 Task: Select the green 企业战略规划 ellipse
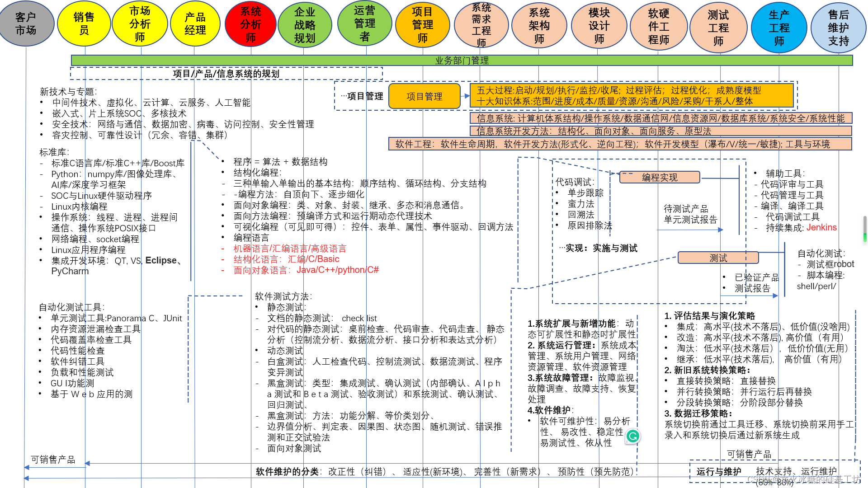click(x=305, y=25)
